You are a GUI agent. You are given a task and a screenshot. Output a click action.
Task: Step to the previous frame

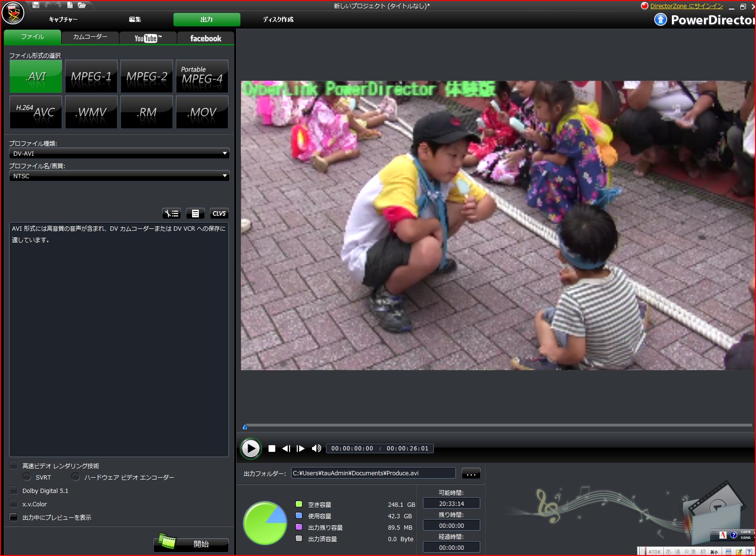pos(286,449)
